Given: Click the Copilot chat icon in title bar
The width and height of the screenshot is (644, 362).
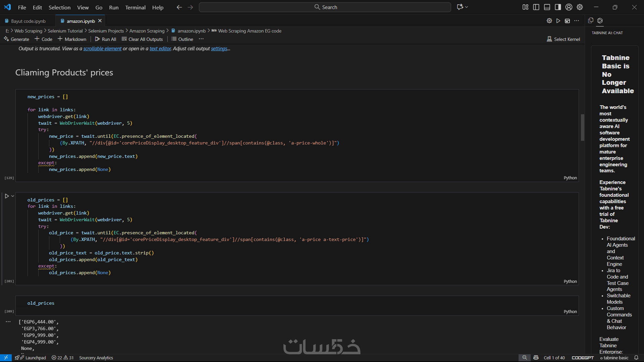Looking at the screenshot, I should click(460, 7).
